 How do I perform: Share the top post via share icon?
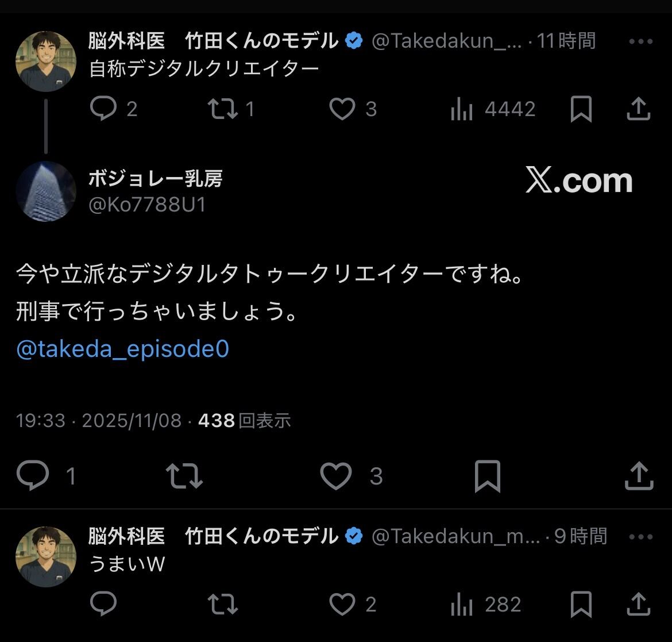click(639, 109)
